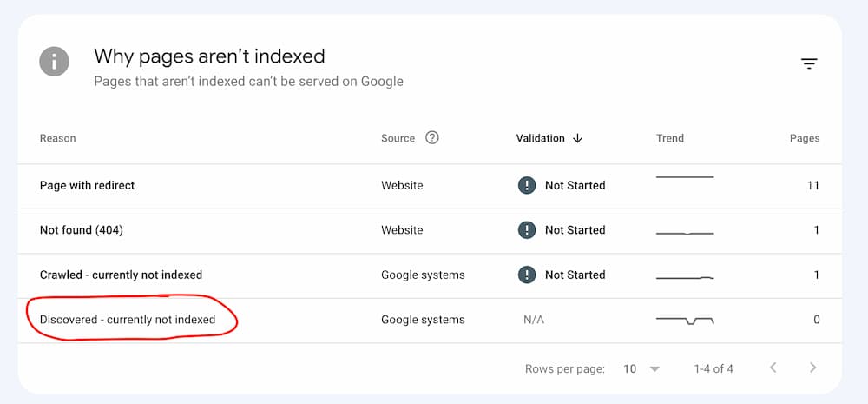The image size is (868, 404).
Task: Click the Page with redirect warning icon
Action: click(x=527, y=185)
